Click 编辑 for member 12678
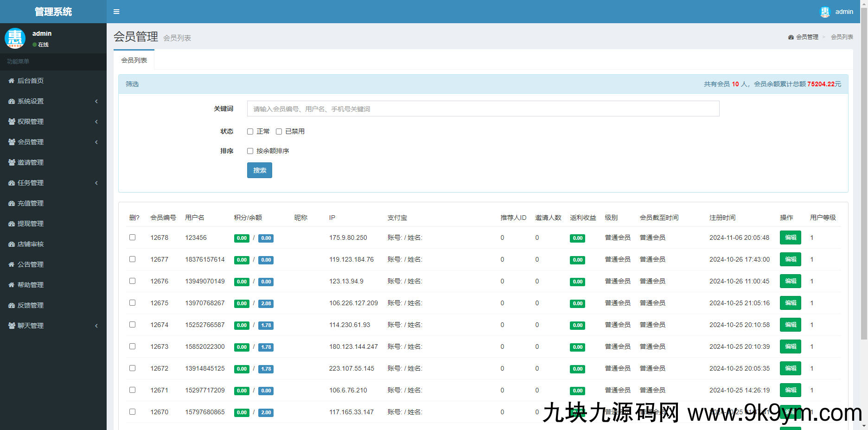The height and width of the screenshot is (430, 868). 791,237
